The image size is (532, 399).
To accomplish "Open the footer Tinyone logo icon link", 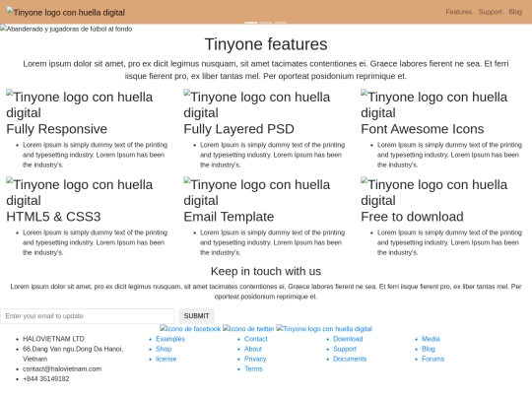I will 324,329.
